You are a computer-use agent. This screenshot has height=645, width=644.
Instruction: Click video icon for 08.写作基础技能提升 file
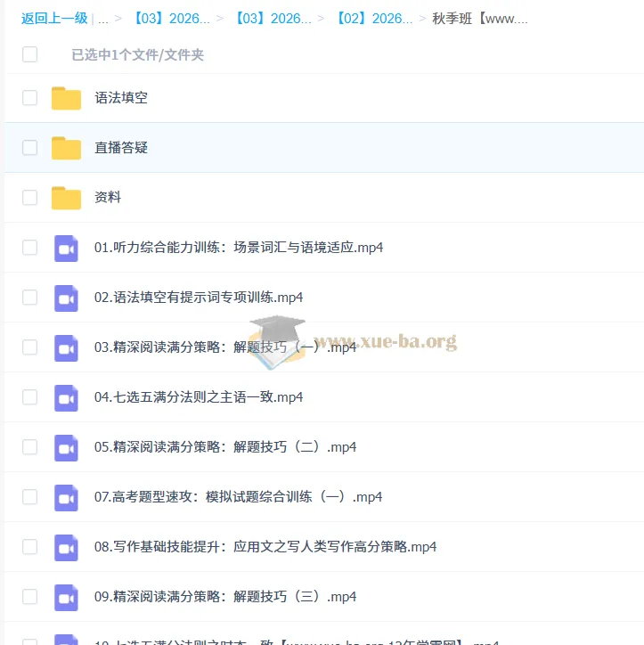tap(66, 548)
